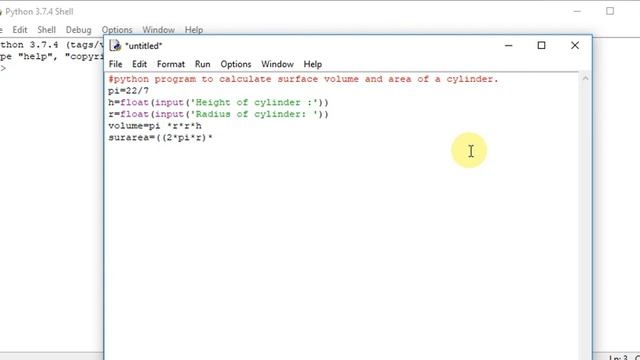Viewport: 640px width, 360px height.
Task: Open Options menu in untitled editor
Action: tap(236, 64)
